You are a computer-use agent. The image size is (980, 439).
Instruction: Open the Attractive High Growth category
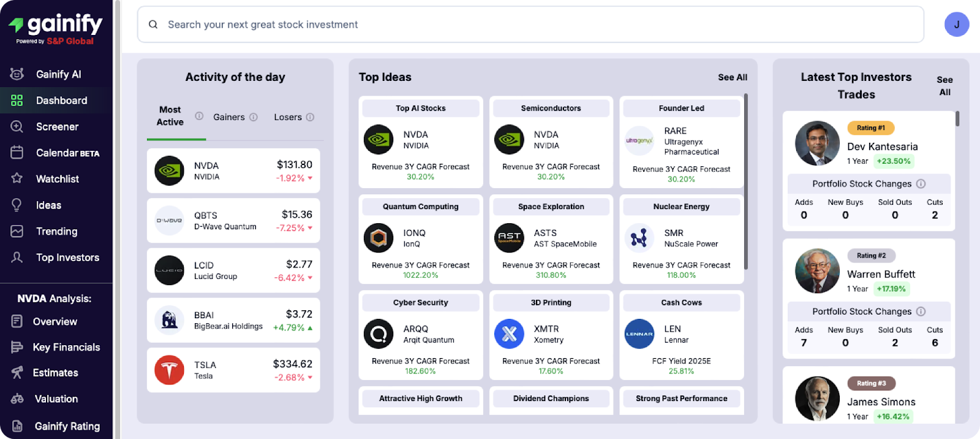tap(421, 399)
